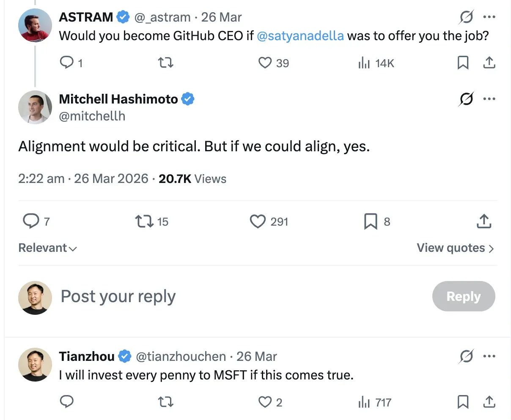Open @satyanadella's profile link
This screenshot has height=420, width=511.
tap(300, 35)
